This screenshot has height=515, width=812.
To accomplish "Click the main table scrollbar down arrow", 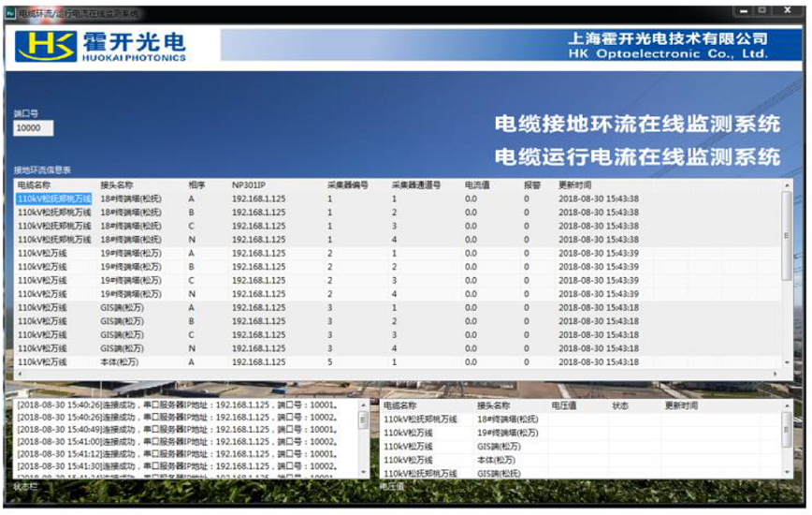I will 787,362.
